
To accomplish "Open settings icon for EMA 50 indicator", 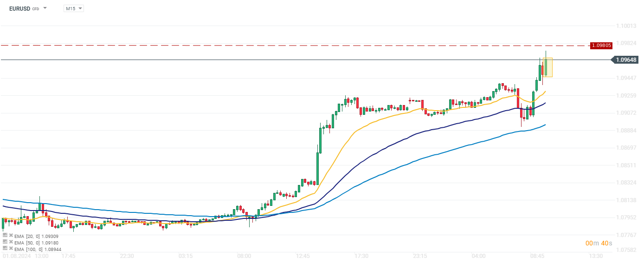I will pyautogui.click(x=5, y=242).
